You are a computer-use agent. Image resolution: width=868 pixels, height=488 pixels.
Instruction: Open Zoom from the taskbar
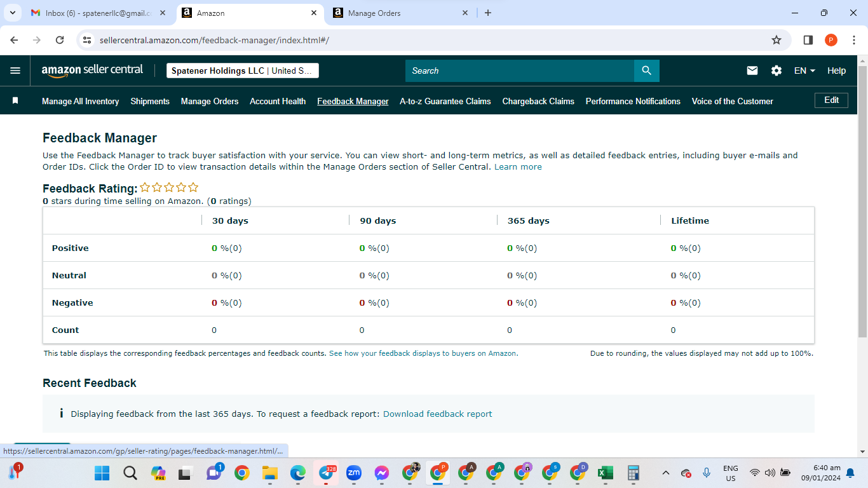click(354, 473)
